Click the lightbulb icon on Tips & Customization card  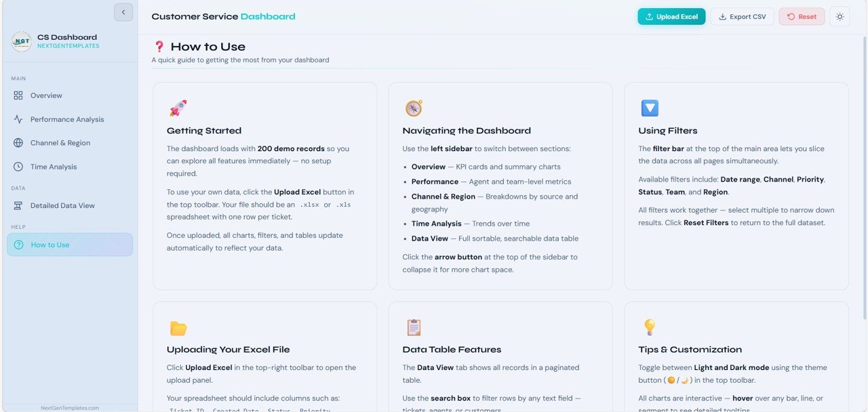pyautogui.click(x=649, y=327)
